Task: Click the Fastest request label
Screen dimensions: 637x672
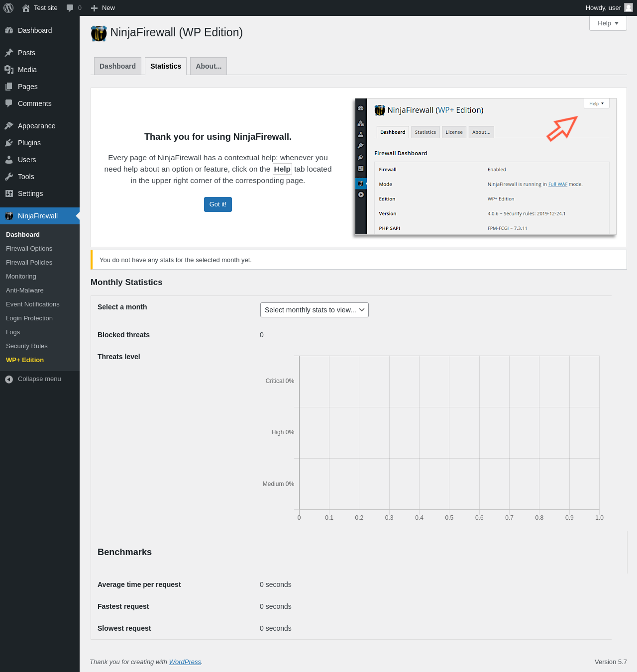Action: 123,606
